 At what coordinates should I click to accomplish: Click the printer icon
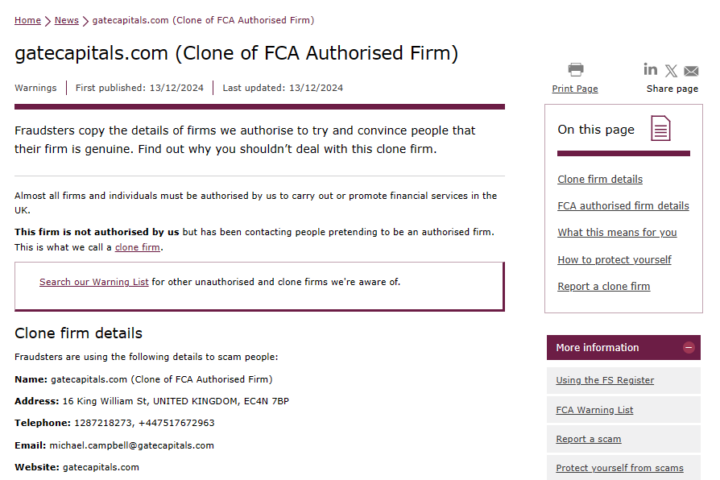575,69
